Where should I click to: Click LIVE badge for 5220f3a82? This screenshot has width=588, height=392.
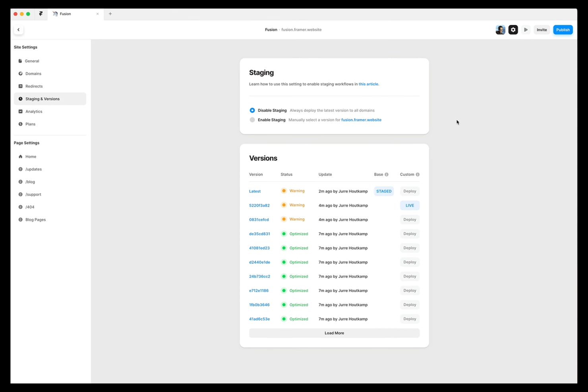point(410,206)
